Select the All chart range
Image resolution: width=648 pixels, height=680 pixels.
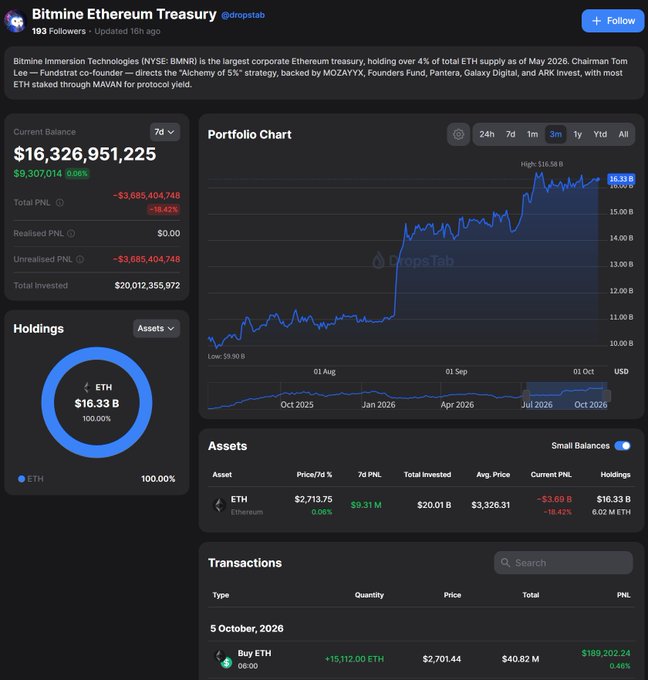click(x=623, y=134)
